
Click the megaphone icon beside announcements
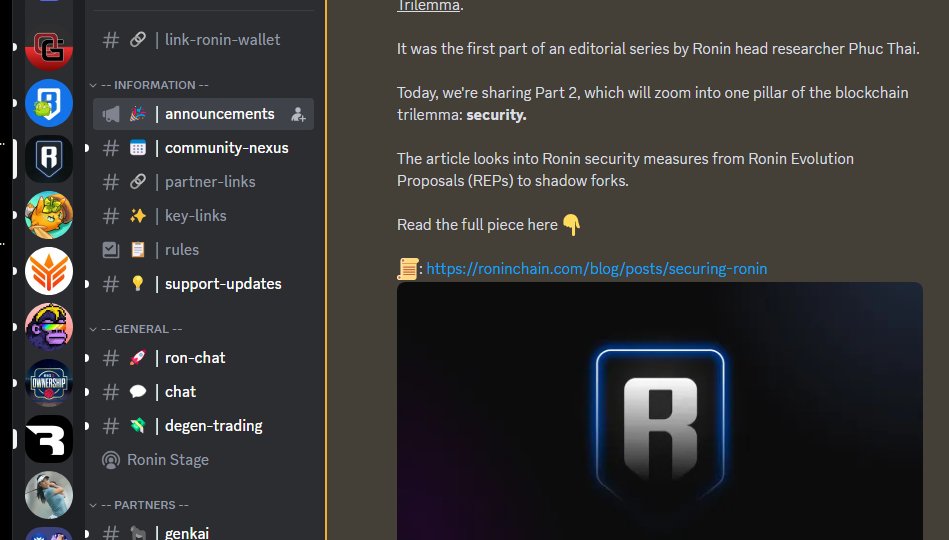[111, 114]
